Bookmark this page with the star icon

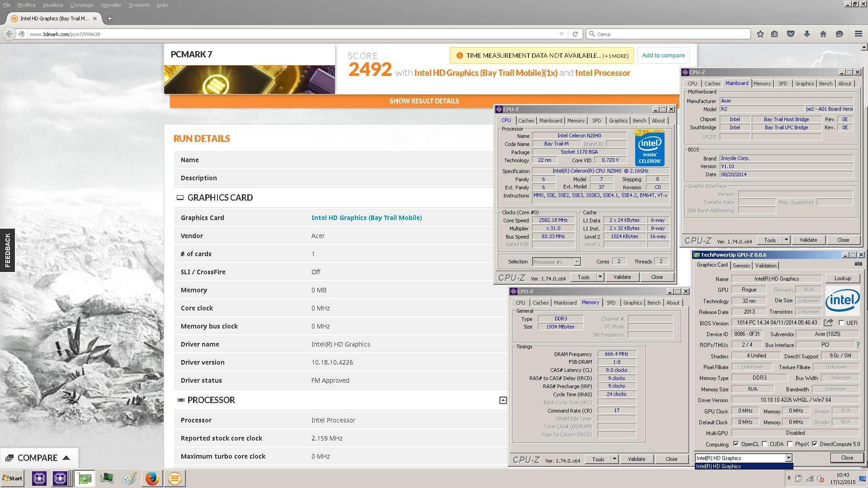[x=760, y=34]
